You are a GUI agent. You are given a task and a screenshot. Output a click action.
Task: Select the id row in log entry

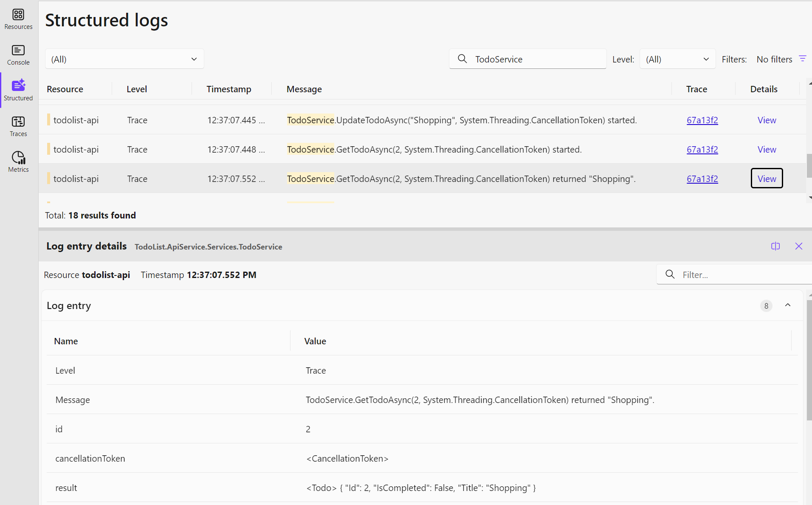[x=422, y=429]
